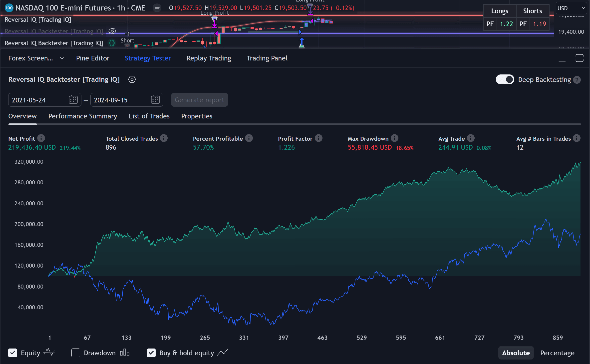Click the 200,000.00 equity axis label
Image resolution: width=590 pixels, height=364 pixels.
pos(29,224)
